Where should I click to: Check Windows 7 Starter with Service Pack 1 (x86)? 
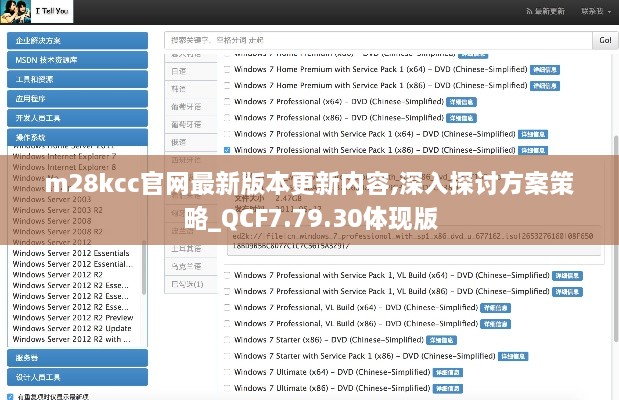[x=227, y=356]
